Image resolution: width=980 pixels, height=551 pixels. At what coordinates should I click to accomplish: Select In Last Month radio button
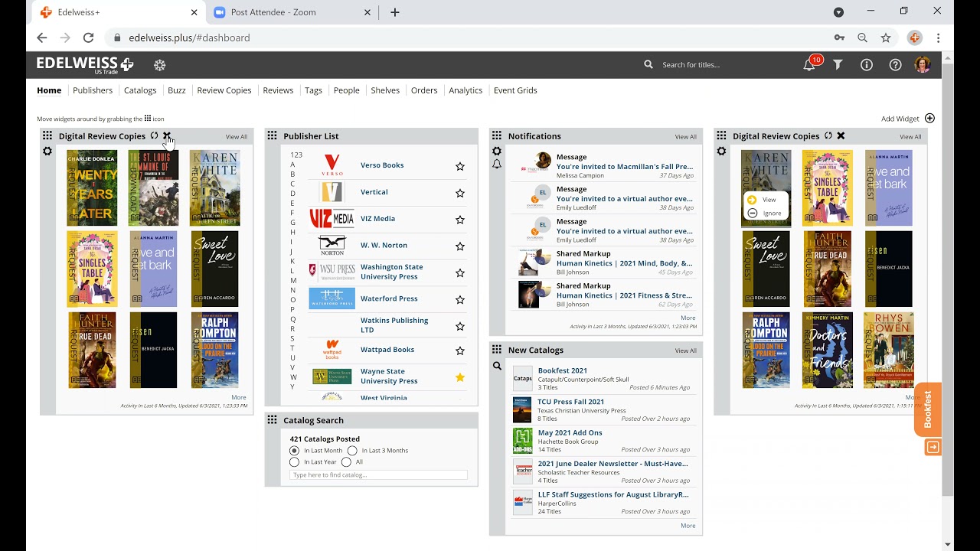294,451
